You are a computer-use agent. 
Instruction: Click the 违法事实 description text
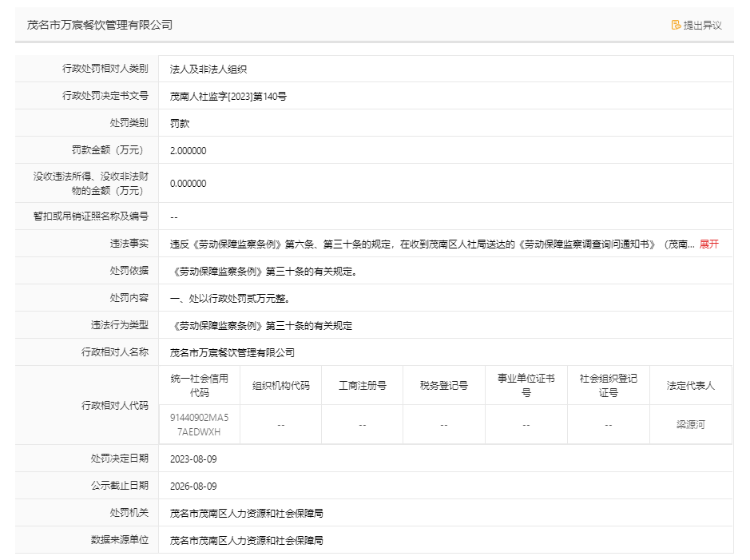432,244
